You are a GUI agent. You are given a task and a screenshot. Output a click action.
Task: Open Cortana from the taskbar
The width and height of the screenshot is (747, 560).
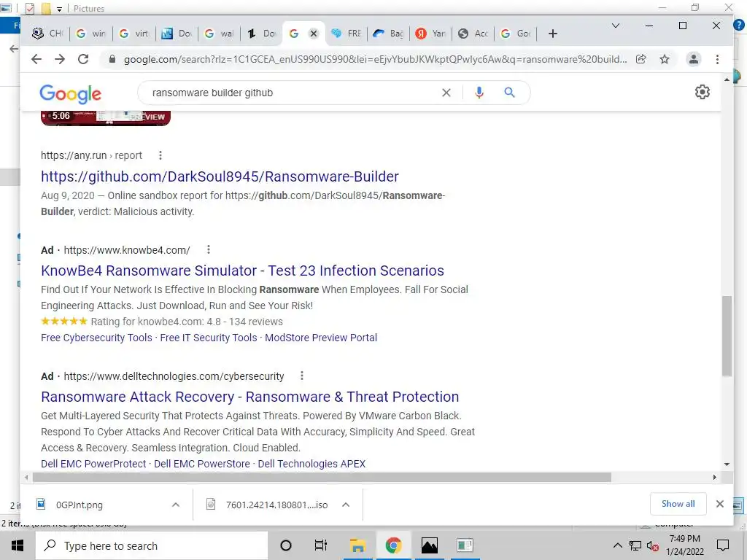point(286,545)
